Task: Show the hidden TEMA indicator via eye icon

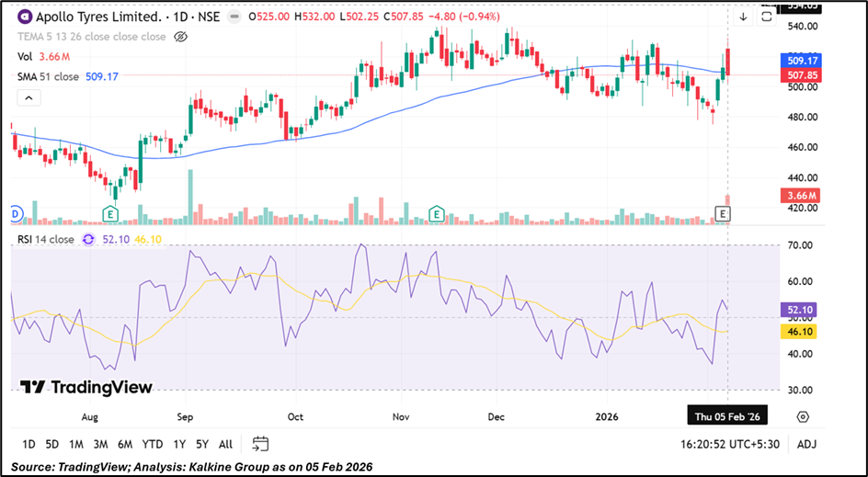Action: (180, 37)
